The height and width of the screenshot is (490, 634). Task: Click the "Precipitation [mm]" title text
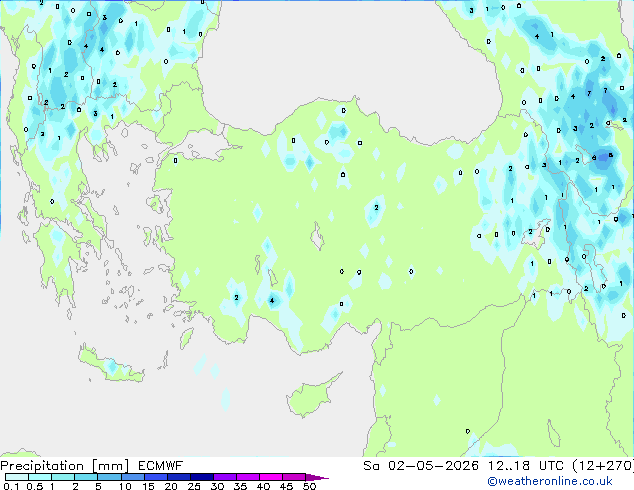pos(64,466)
